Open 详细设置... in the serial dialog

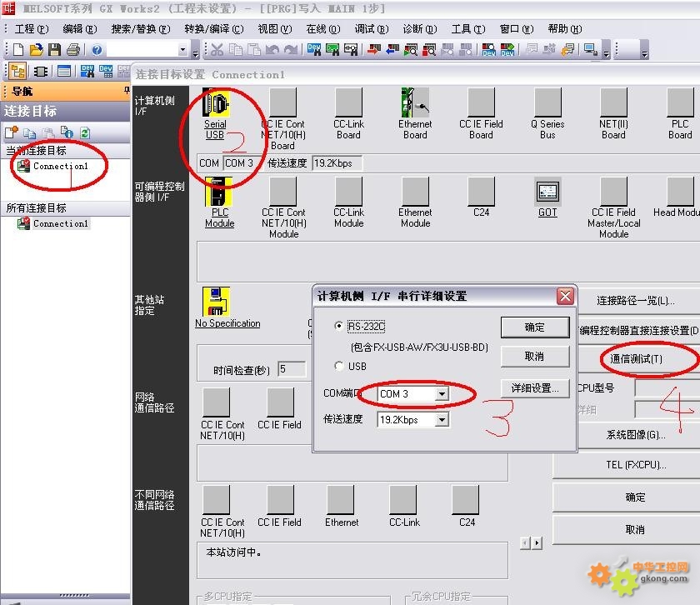[535, 388]
